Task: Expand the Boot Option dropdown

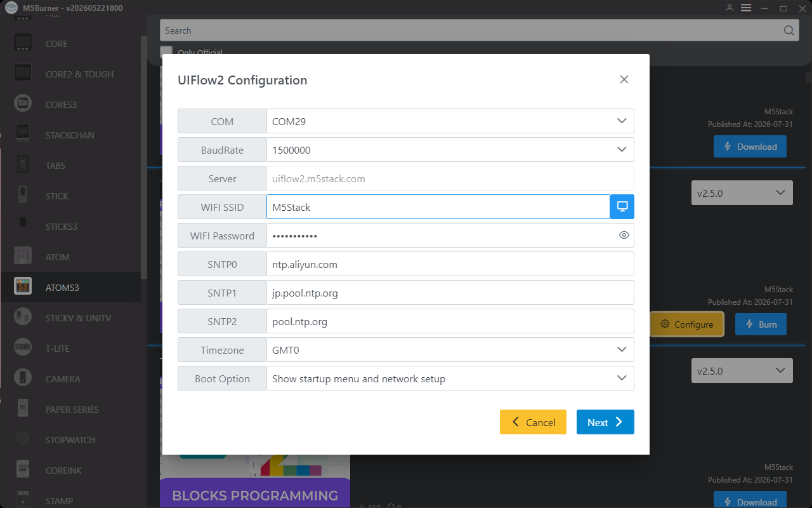Action: point(450,378)
